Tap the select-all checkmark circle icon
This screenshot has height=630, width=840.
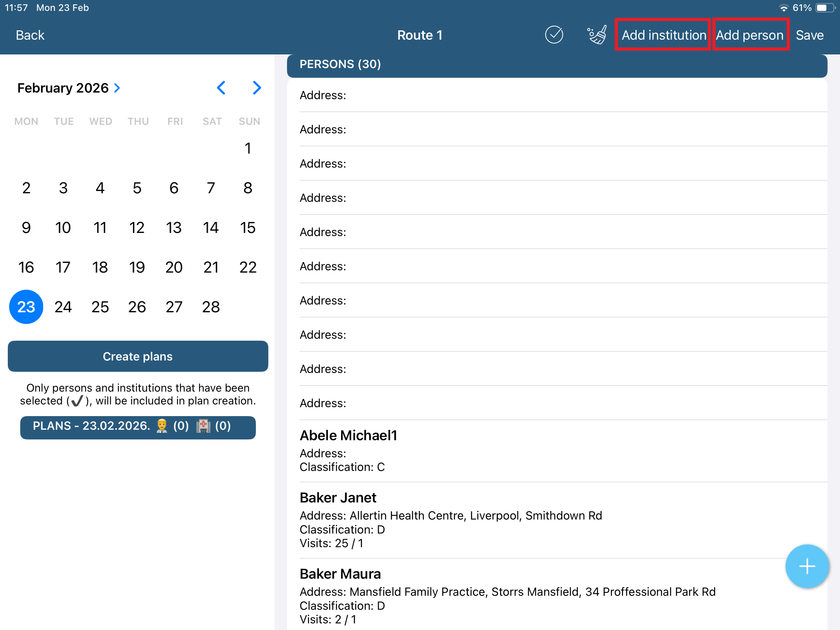click(554, 35)
